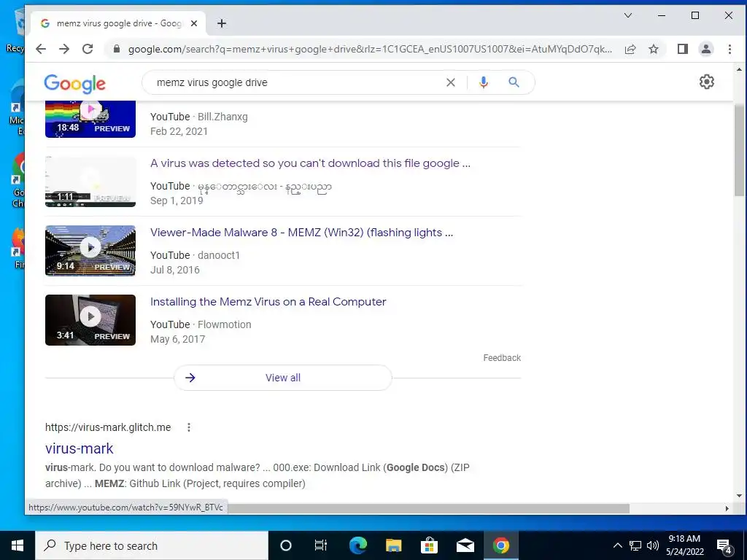Screen dimensions: 747x560
Task: Click the horizontal scrollbar right arrow
Action: 727,508
